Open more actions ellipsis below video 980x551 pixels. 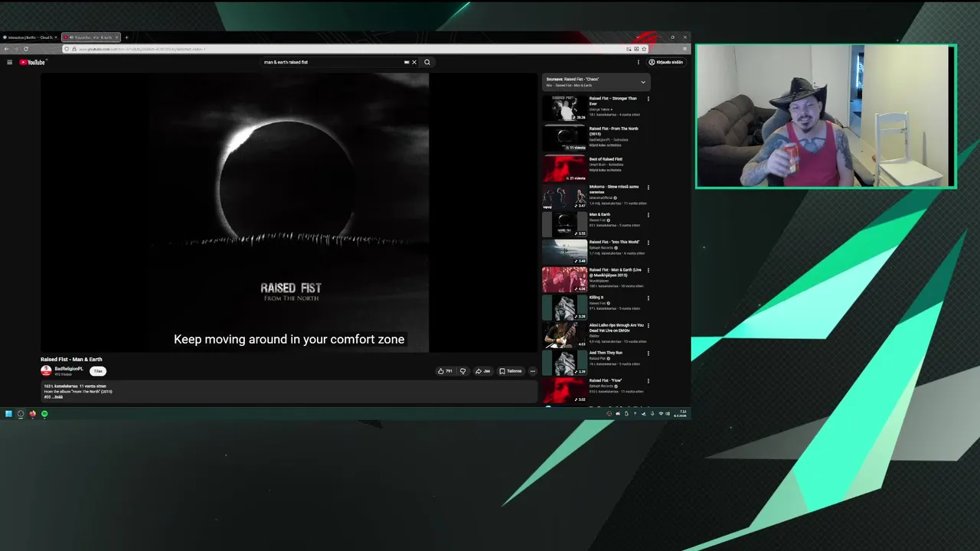(533, 371)
